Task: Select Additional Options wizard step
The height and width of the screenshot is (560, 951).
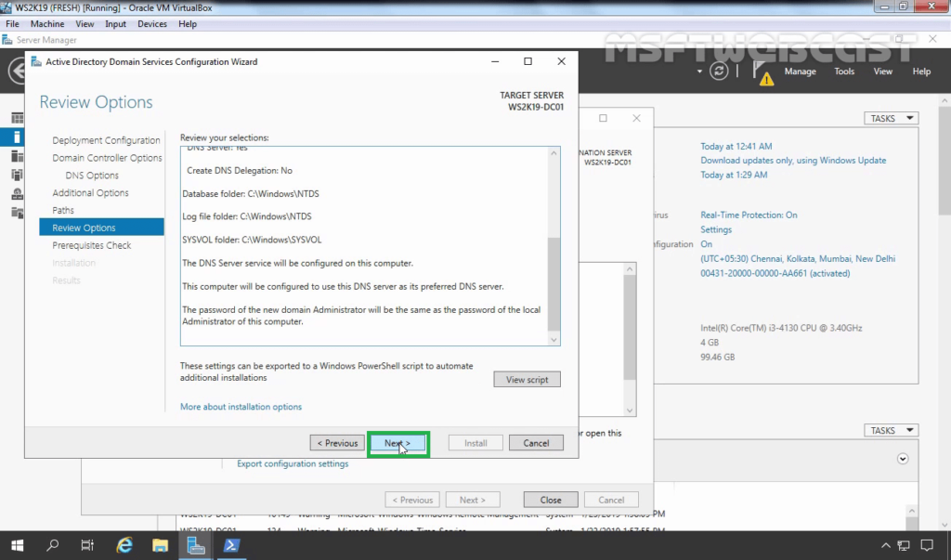Action: coord(90,193)
